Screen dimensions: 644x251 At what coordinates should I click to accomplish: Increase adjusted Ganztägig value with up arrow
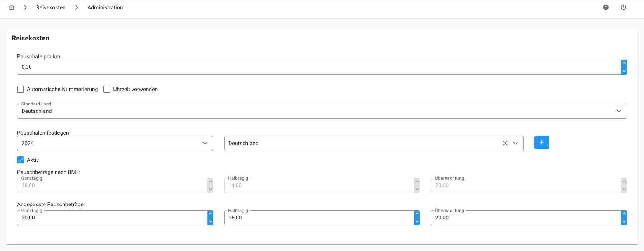point(210,214)
